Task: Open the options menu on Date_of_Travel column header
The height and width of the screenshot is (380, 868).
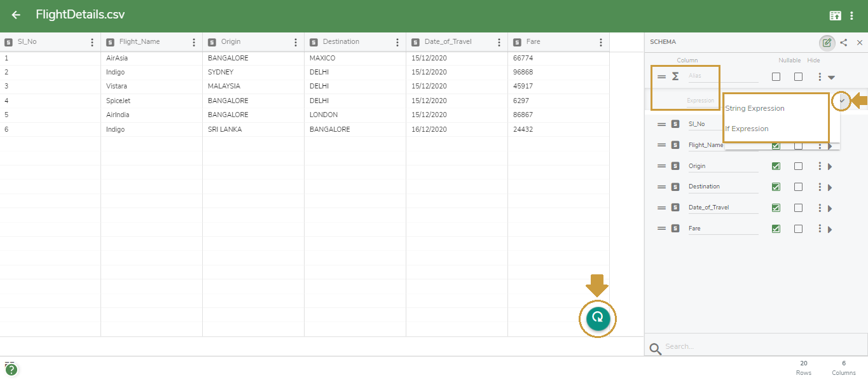Action: (x=499, y=41)
